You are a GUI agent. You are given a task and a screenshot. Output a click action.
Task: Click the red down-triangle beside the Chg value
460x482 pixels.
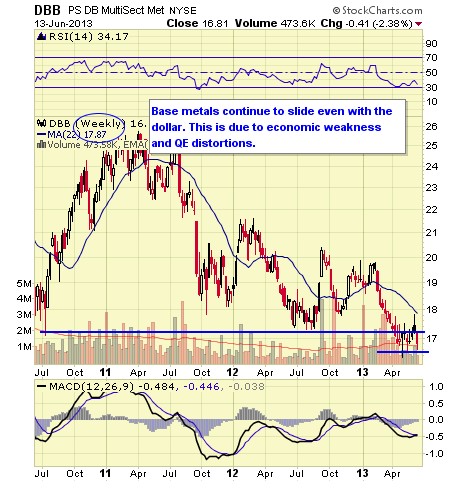coord(419,24)
